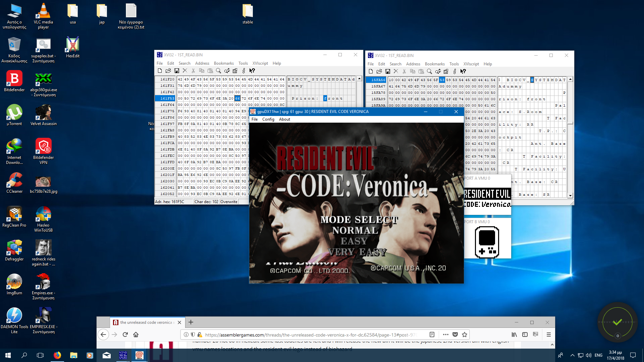Click Open file icon in left XVI32 toolbar

click(168, 71)
